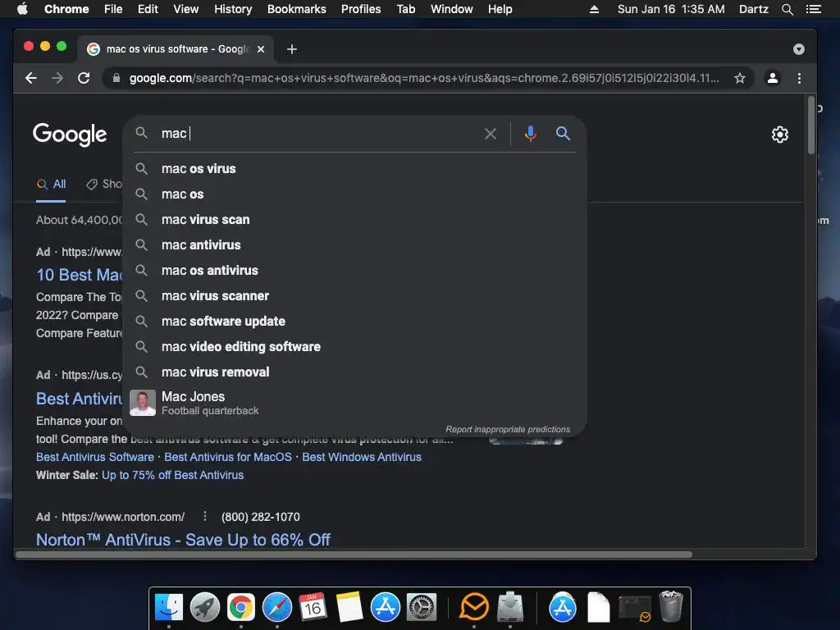The width and height of the screenshot is (840, 630).
Task: Open 'Best Windows Antivirus' link
Action: click(x=362, y=457)
